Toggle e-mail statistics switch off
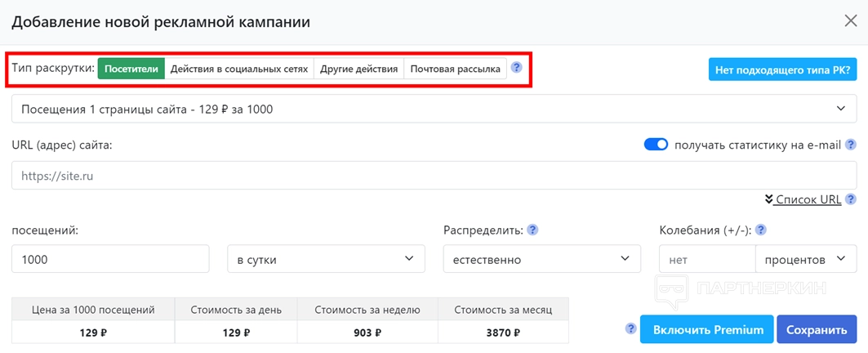Image resolution: width=868 pixels, height=353 pixels. pyautogui.click(x=656, y=145)
